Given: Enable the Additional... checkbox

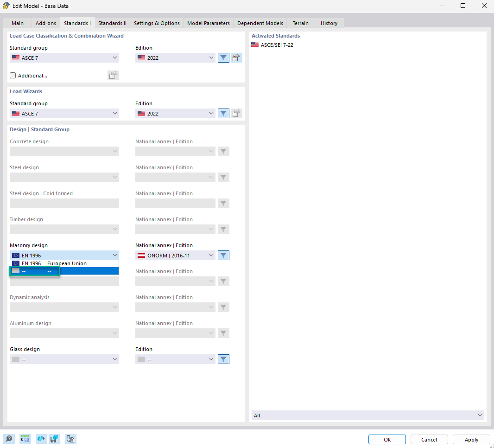Looking at the screenshot, I should (x=13, y=75).
